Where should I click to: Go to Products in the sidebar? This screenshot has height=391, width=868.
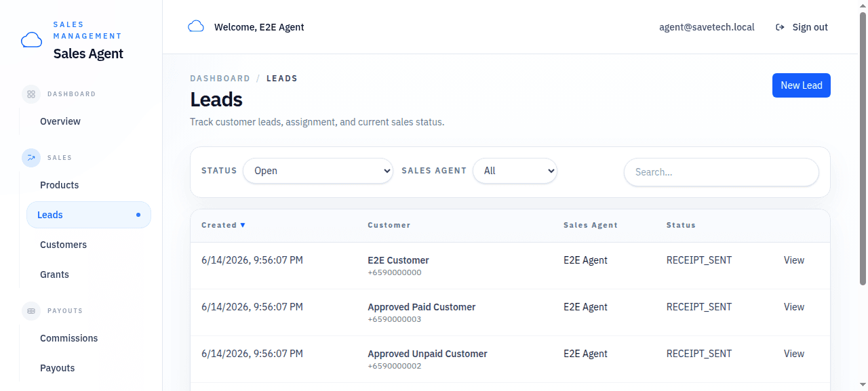(60, 185)
